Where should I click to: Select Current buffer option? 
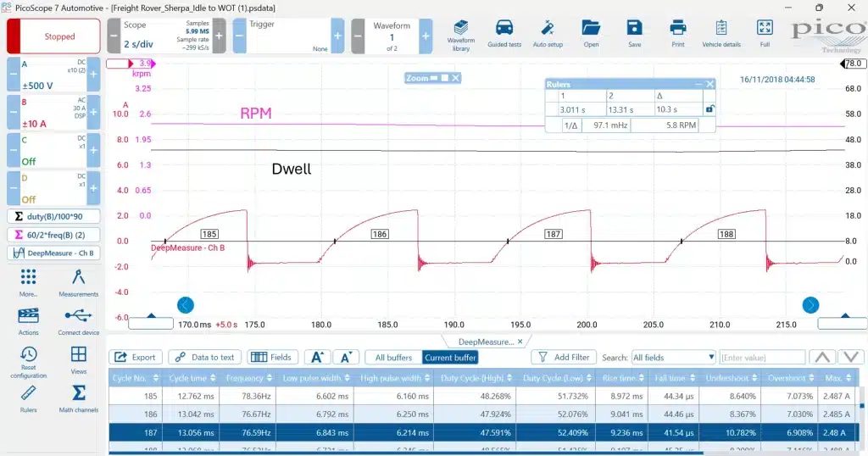click(450, 358)
